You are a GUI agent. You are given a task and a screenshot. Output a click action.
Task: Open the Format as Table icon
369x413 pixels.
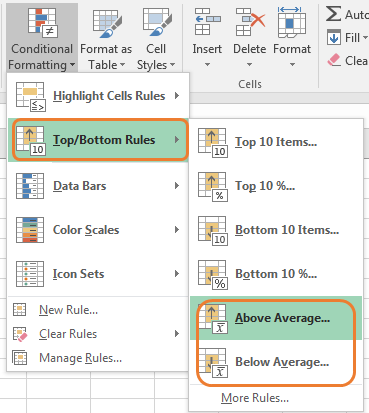point(107,22)
